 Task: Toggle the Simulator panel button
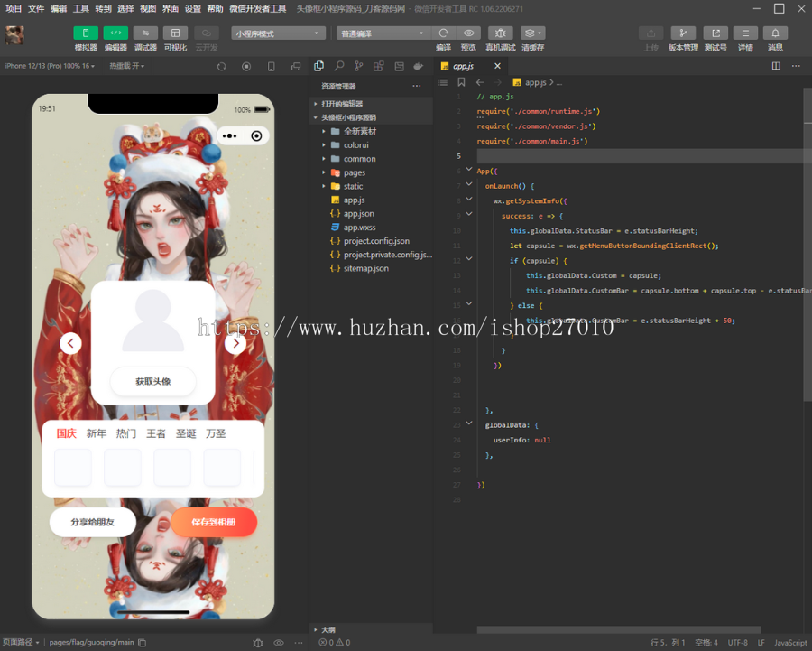point(86,33)
